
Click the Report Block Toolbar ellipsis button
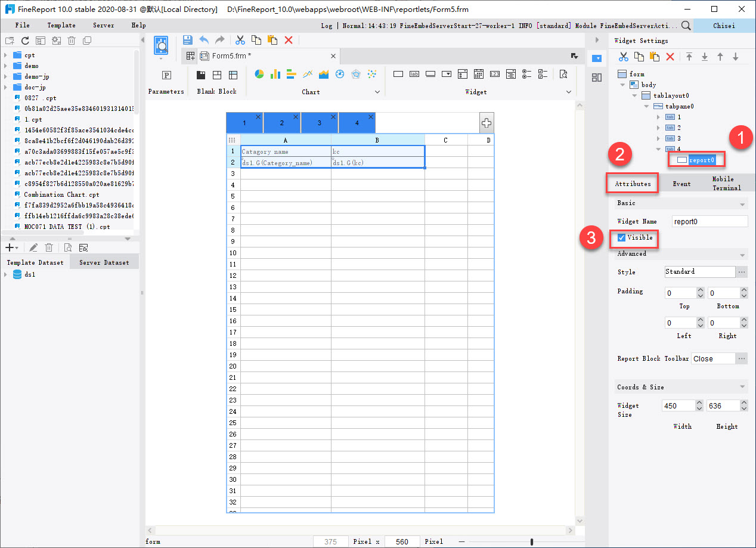(742, 359)
